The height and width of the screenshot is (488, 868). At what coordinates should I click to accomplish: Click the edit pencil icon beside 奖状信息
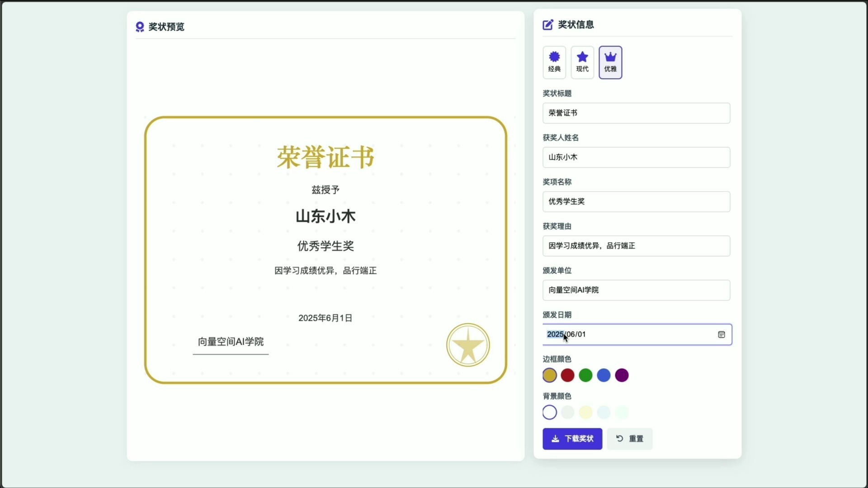coord(548,25)
